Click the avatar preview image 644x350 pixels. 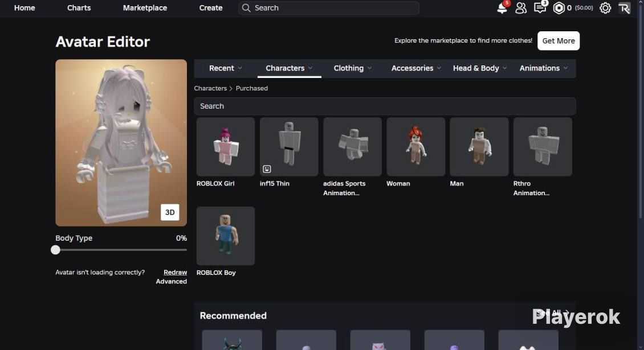[121, 143]
